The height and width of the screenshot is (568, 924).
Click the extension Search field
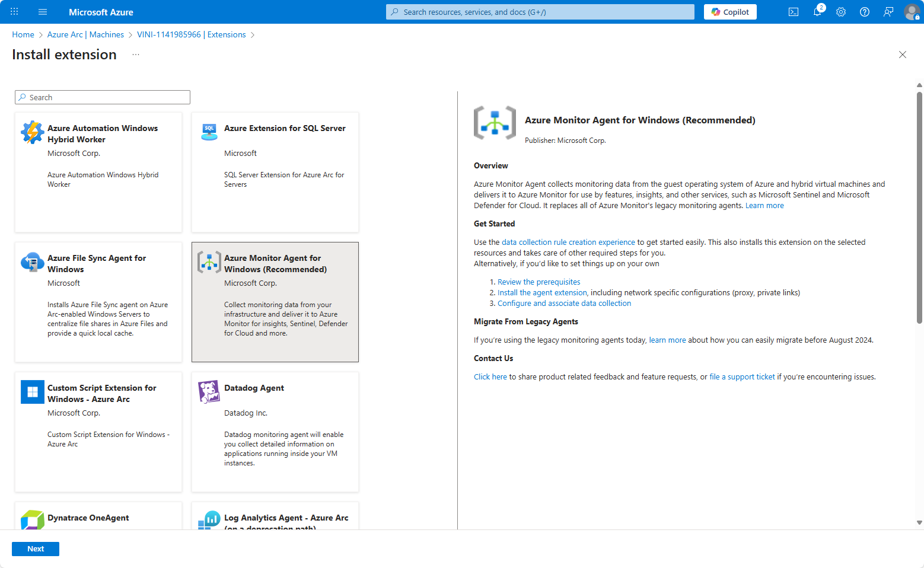pyautogui.click(x=103, y=97)
